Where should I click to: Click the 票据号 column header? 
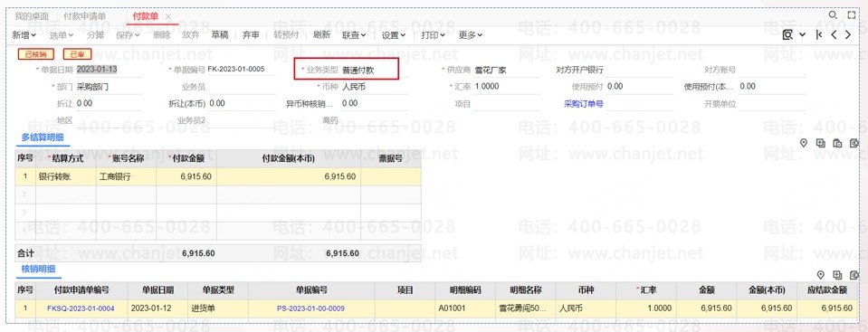click(391, 159)
